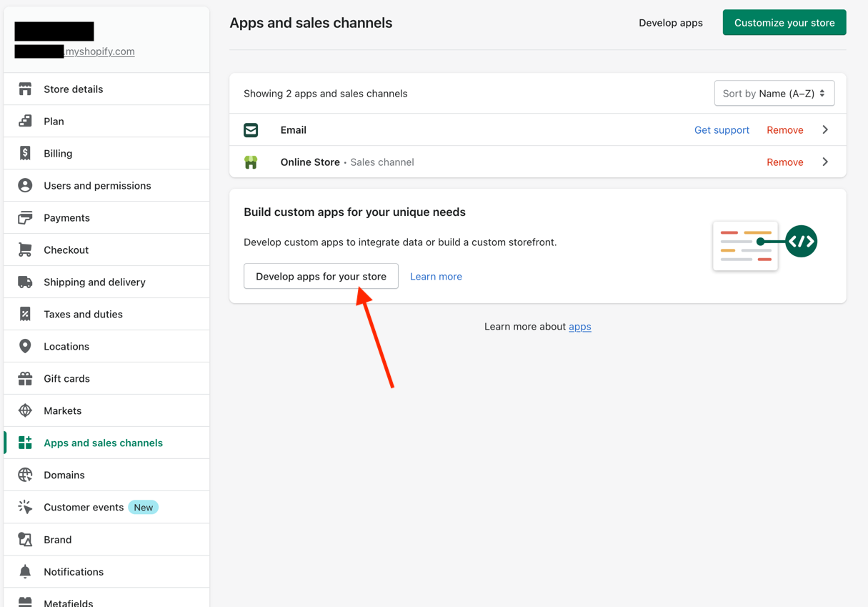Click the Users and permissions person icon
Screen dimensions: 868x607
tap(25, 186)
